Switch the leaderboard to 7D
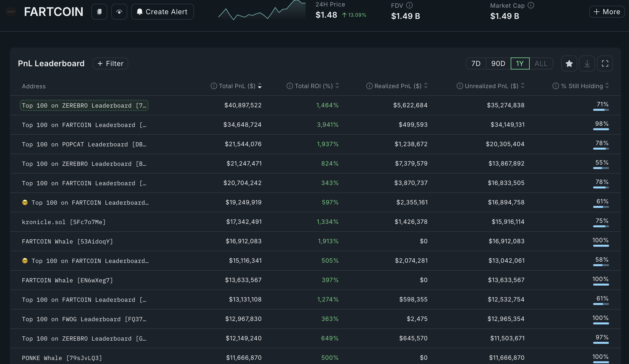 tap(476, 64)
